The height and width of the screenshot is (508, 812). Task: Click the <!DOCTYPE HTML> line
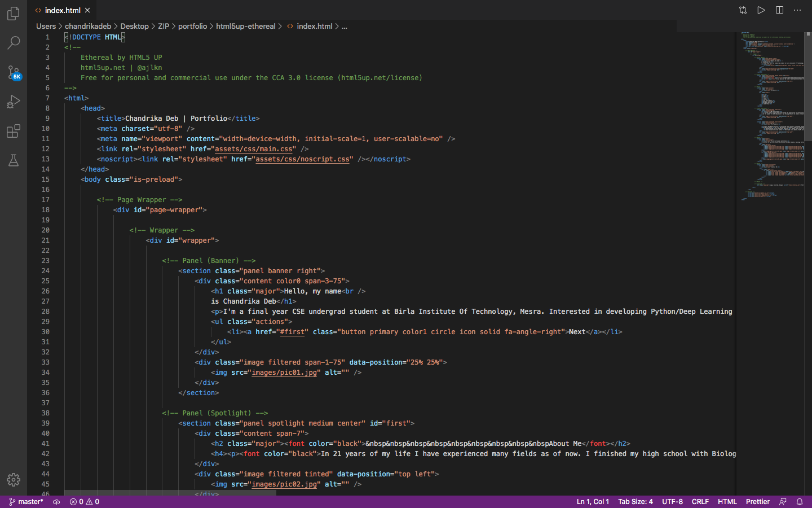(x=95, y=37)
